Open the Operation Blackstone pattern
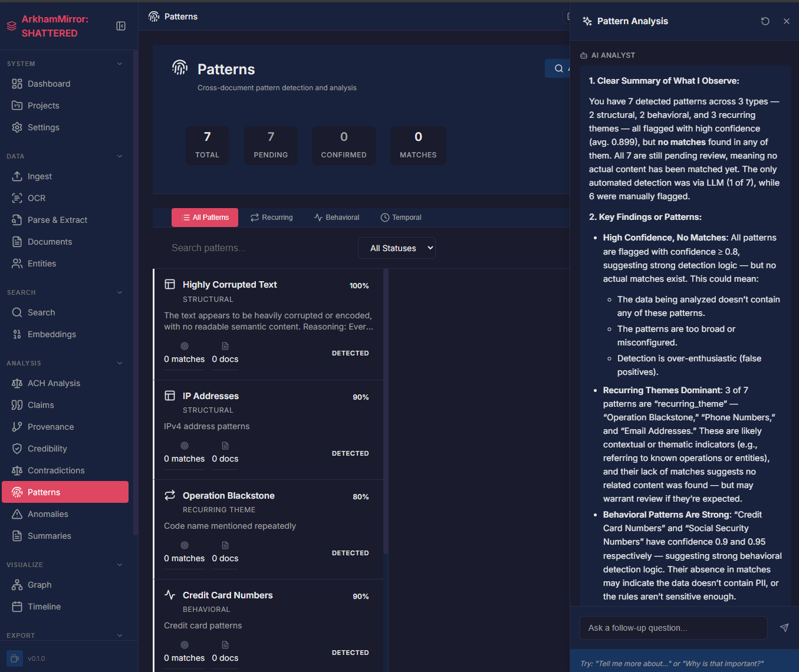The height and width of the screenshot is (672, 799). pos(268,529)
